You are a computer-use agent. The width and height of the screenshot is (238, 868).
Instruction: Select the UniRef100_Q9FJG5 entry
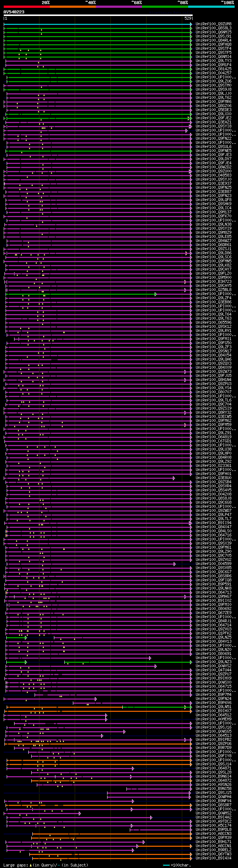(x=213, y=376)
